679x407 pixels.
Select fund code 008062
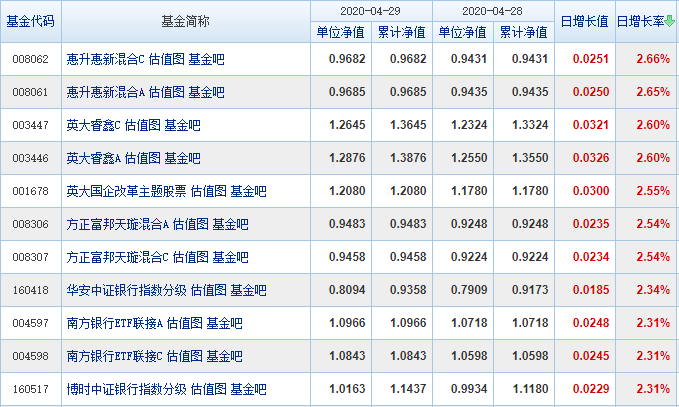coord(30,59)
